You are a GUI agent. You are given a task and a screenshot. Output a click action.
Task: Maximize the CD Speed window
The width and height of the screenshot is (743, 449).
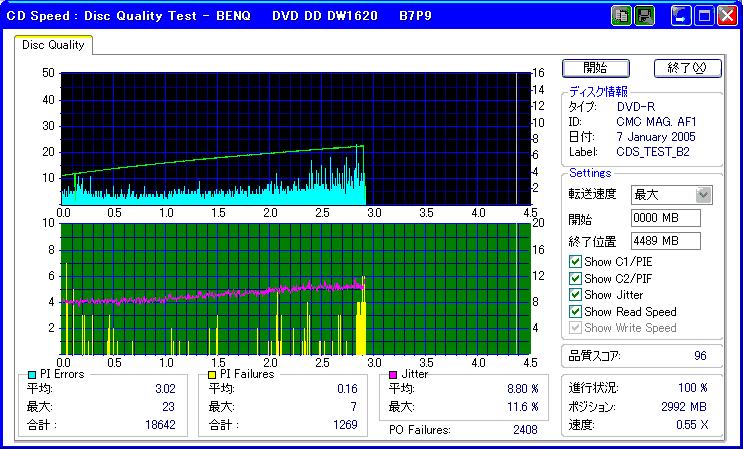click(704, 16)
